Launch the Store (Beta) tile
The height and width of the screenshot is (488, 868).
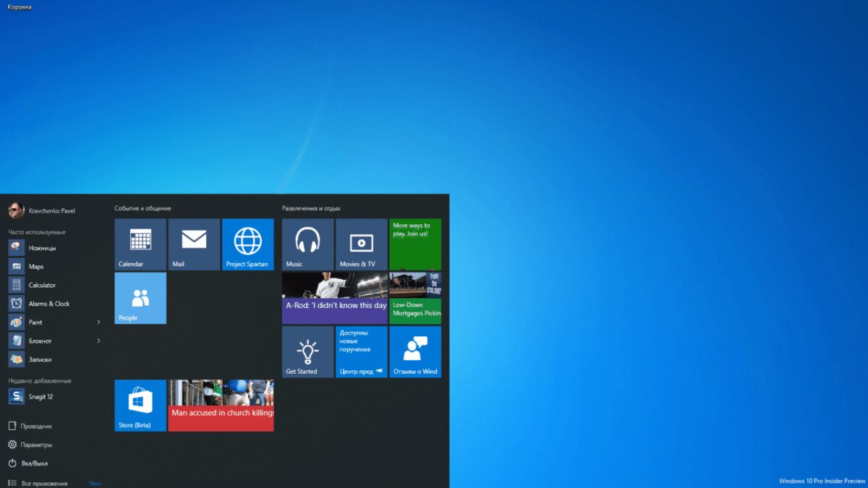[140, 405]
